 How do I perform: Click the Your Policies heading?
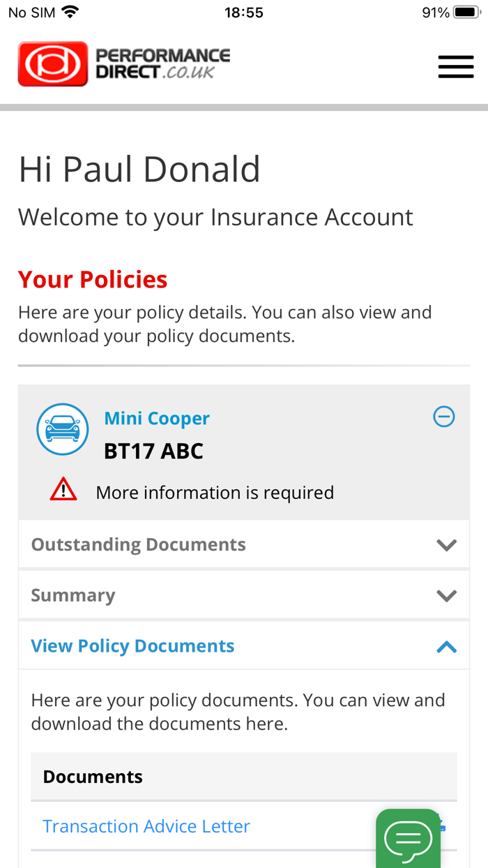[x=92, y=279]
